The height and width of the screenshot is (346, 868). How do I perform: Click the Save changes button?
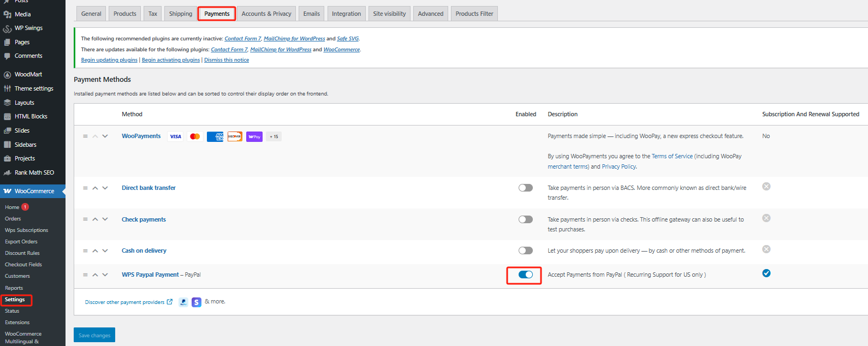pyautogui.click(x=94, y=335)
